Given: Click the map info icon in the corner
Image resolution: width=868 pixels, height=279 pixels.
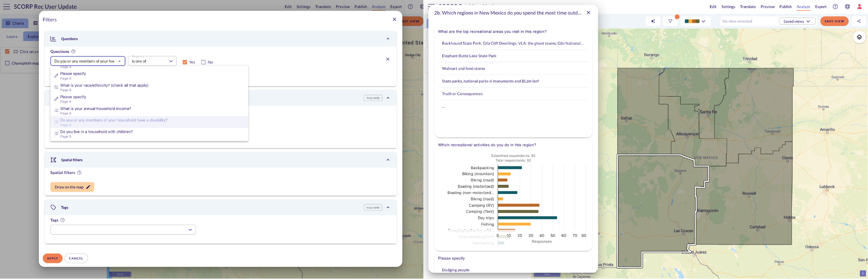Looking at the screenshot, I should 863,273.
